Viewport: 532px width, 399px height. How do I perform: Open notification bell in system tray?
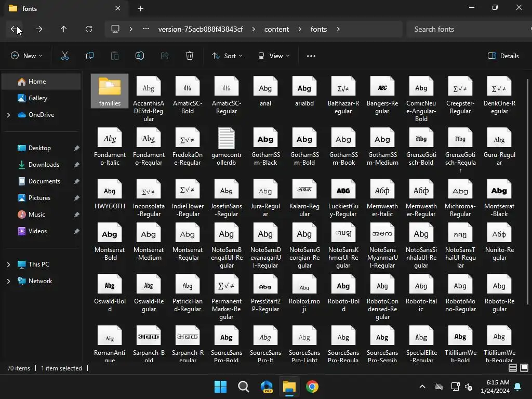point(518,387)
